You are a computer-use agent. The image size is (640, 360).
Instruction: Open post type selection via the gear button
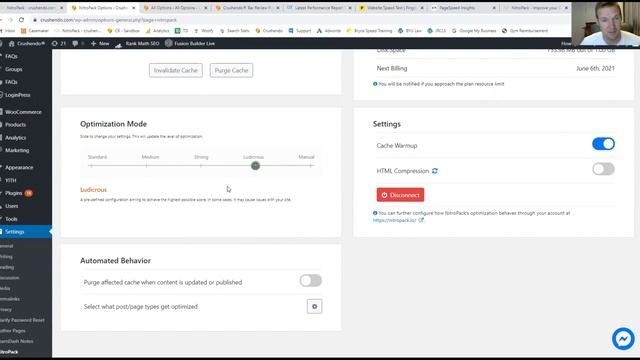pyautogui.click(x=314, y=307)
